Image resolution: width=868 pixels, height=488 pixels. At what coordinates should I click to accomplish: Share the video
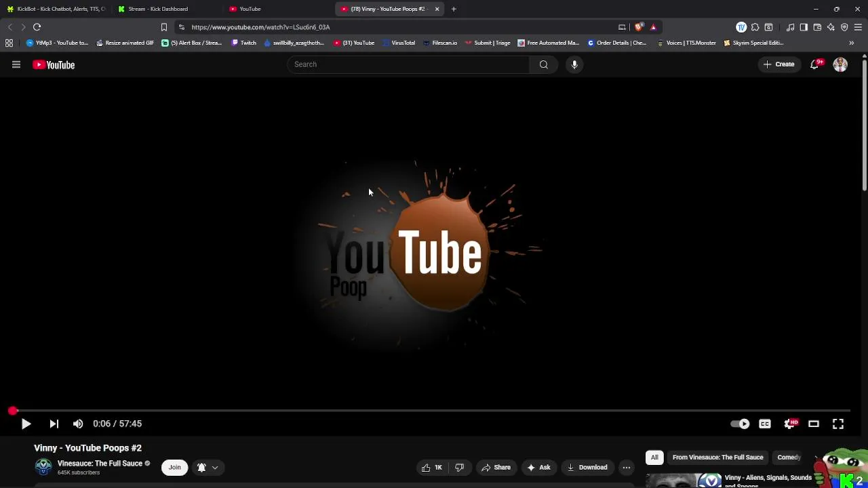click(496, 467)
